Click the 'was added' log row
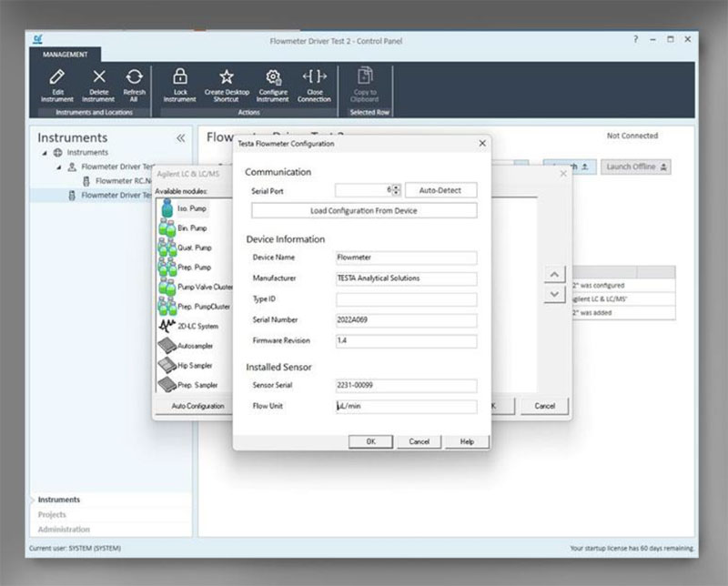Image resolution: width=728 pixels, height=586 pixels. pyautogui.click(x=623, y=313)
